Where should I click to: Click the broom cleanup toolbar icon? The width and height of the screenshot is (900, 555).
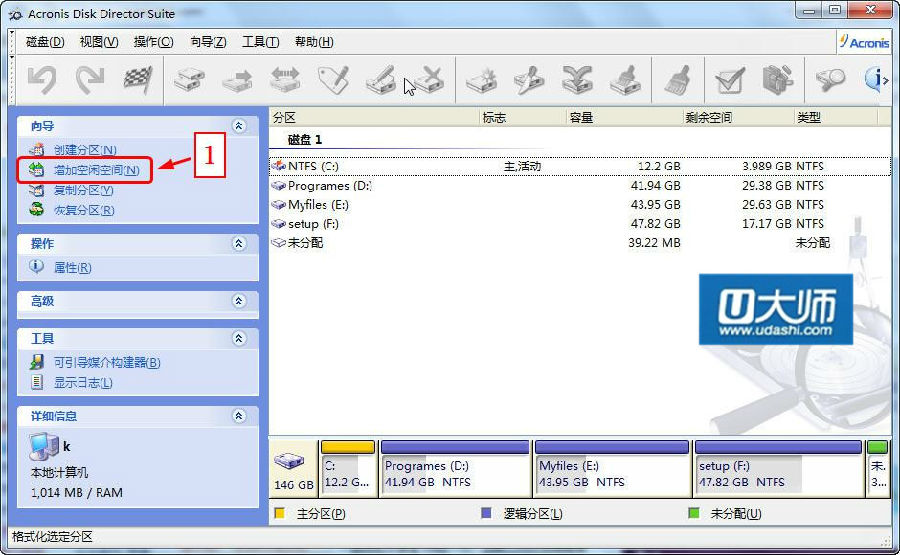point(677,80)
